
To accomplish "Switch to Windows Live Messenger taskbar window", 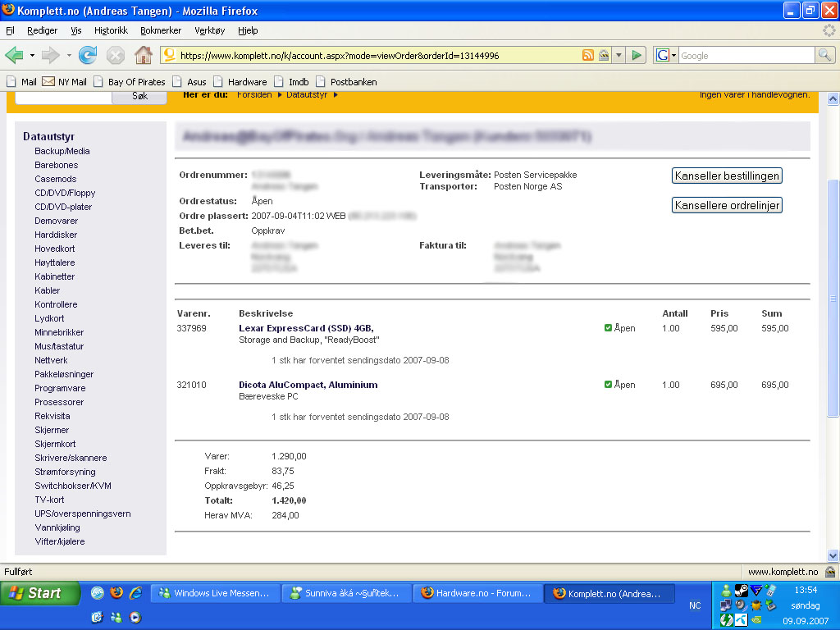I will point(216,593).
